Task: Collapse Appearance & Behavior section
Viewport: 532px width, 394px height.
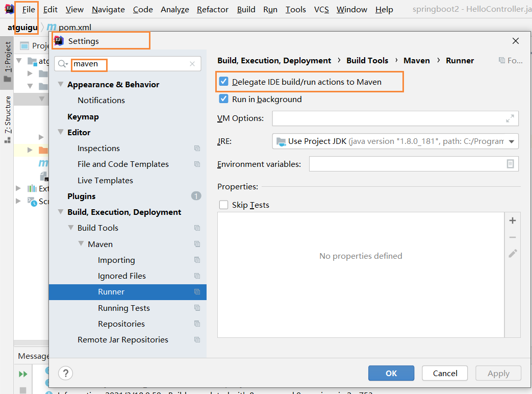Action: [x=61, y=84]
